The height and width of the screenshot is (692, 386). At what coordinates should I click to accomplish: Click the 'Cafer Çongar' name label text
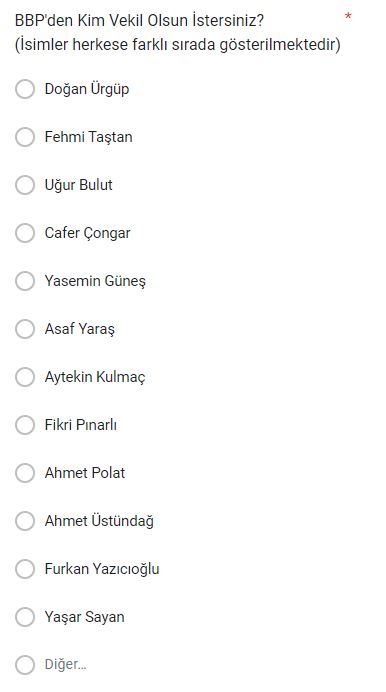[x=87, y=233]
